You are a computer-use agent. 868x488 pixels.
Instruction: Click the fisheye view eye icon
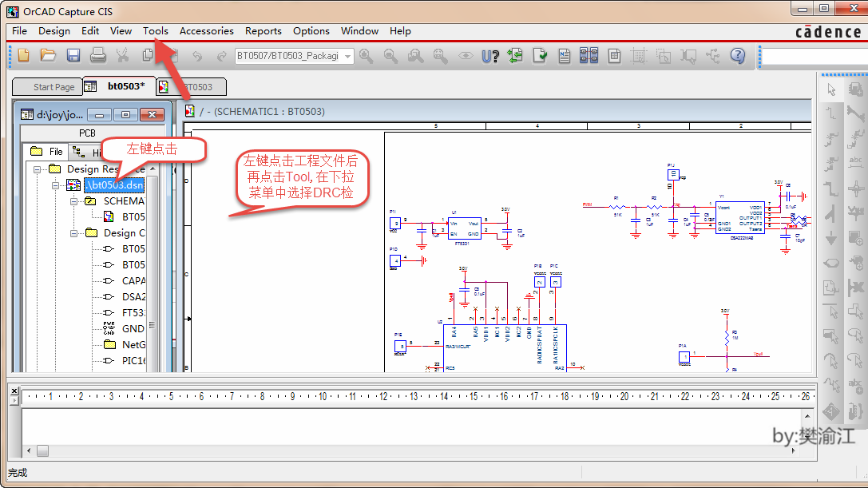tap(466, 55)
